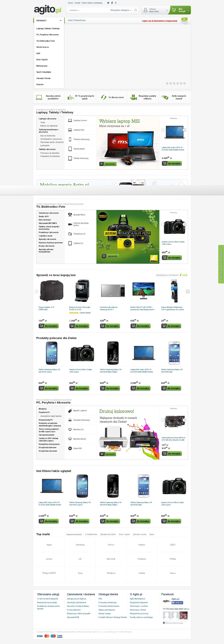Click the search magnifier icon
The width and height of the screenshot is (224, 644).
tap(135, 10)
